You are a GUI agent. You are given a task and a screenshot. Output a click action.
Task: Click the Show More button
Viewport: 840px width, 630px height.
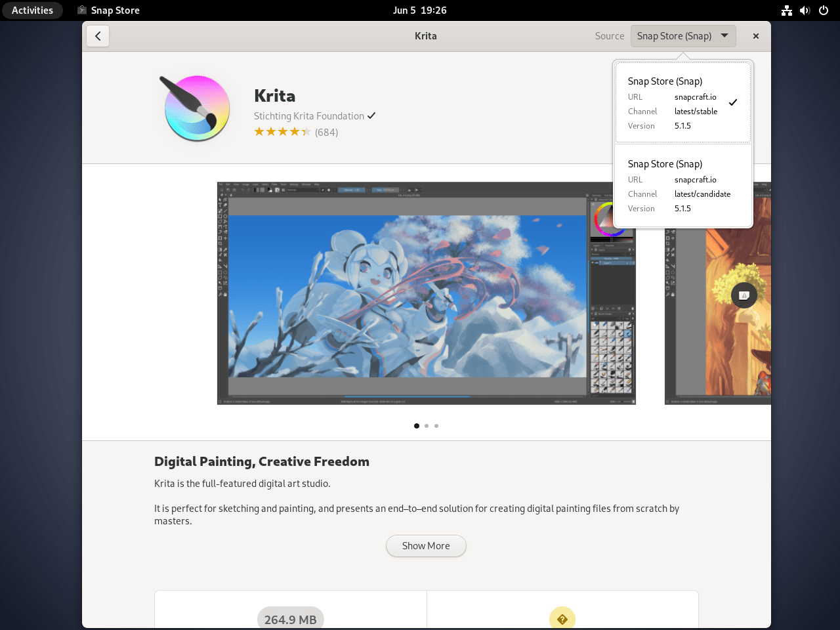(x=426, y=546)
